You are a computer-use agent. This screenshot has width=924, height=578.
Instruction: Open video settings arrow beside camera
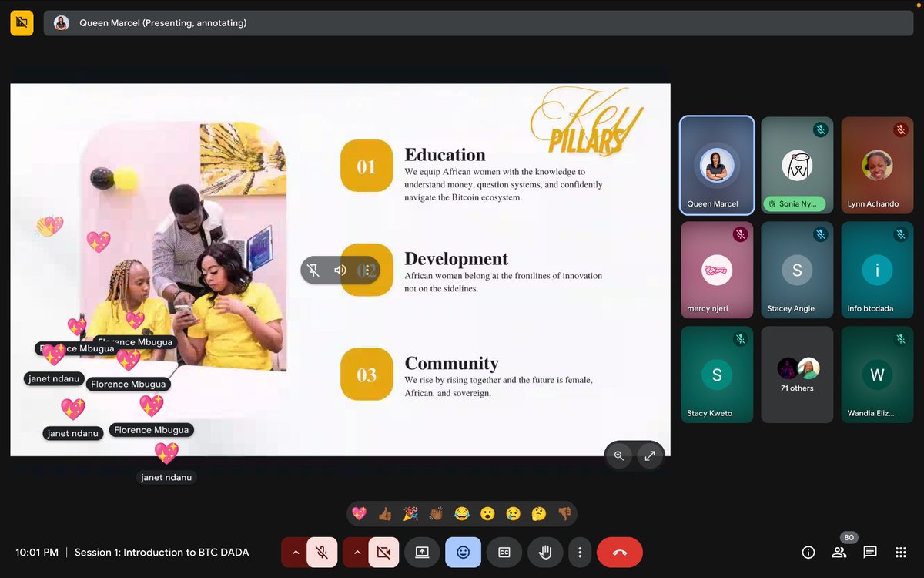point(357,552)
